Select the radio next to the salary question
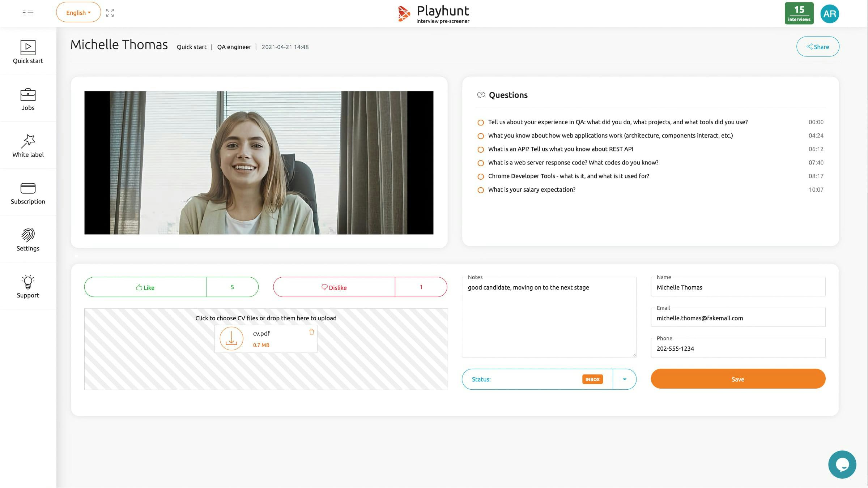Screen dimensions: 868x488 click(481, 190)
